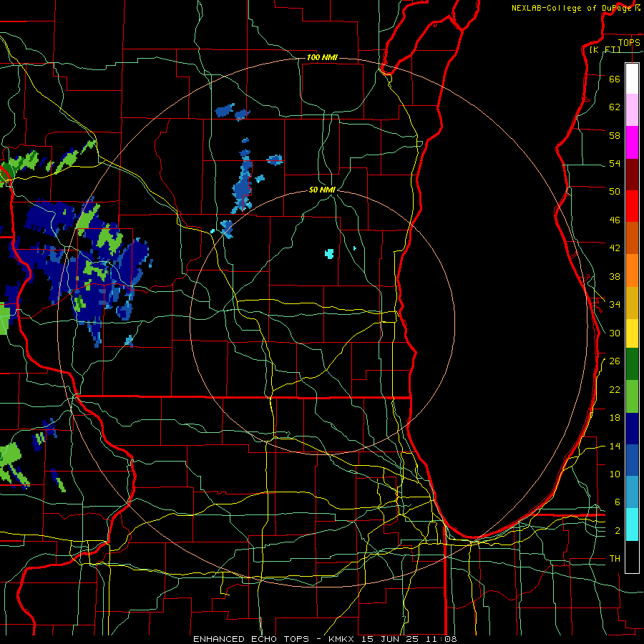
Task: Click the 'TH' legend label
Action: (x=615, y=558)
